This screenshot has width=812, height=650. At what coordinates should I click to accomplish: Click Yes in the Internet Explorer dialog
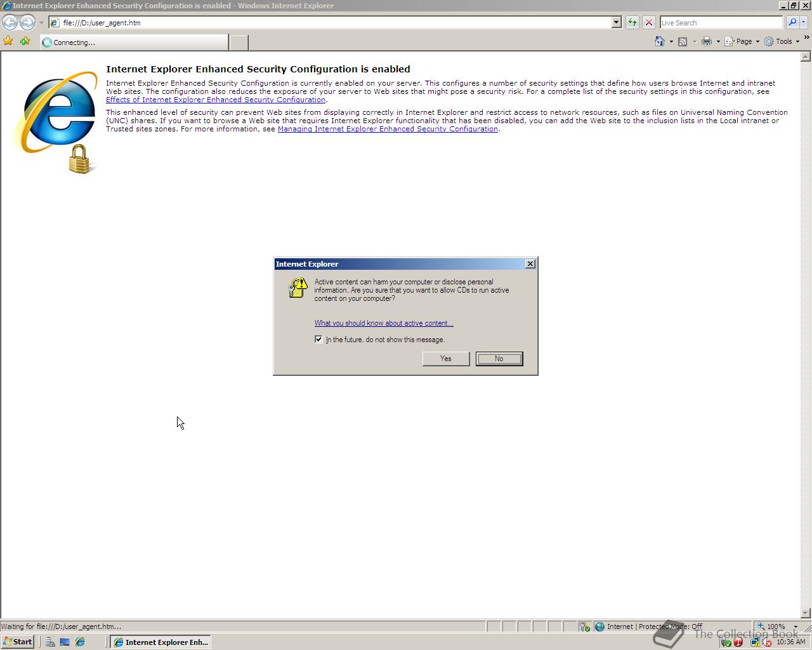(446, 359)
